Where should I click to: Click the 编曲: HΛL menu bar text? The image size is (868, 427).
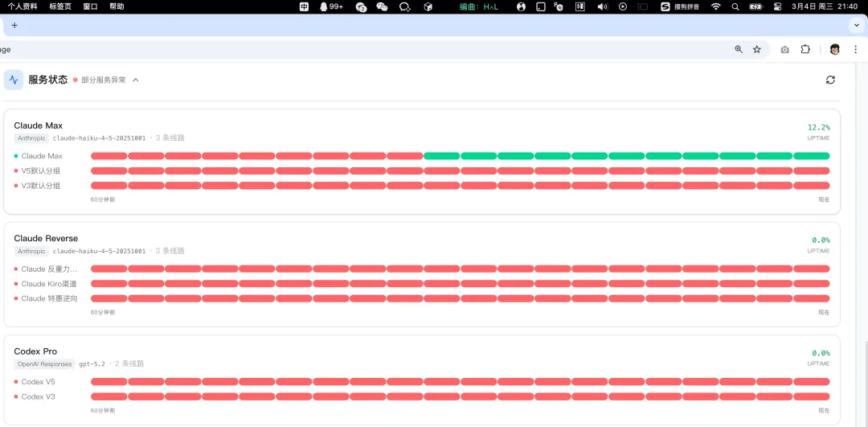(479, 6)
